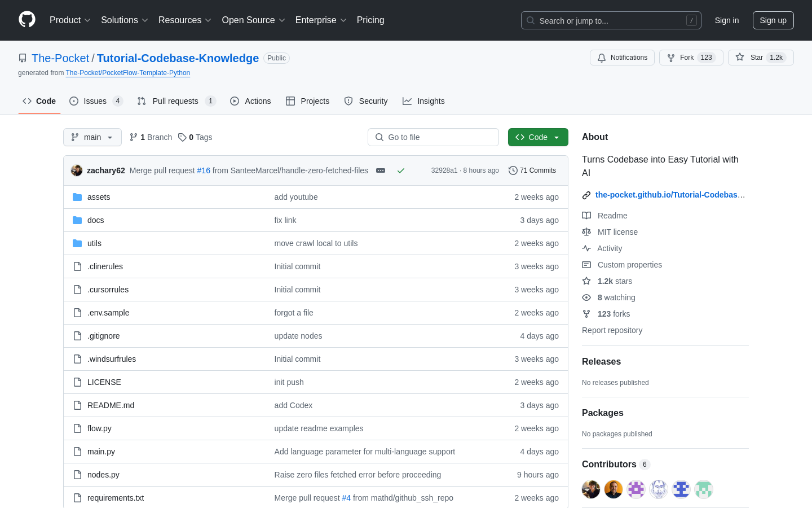Screen dimensions: 812x508
Task: Expand the Open Source menu
Action: 253,20
